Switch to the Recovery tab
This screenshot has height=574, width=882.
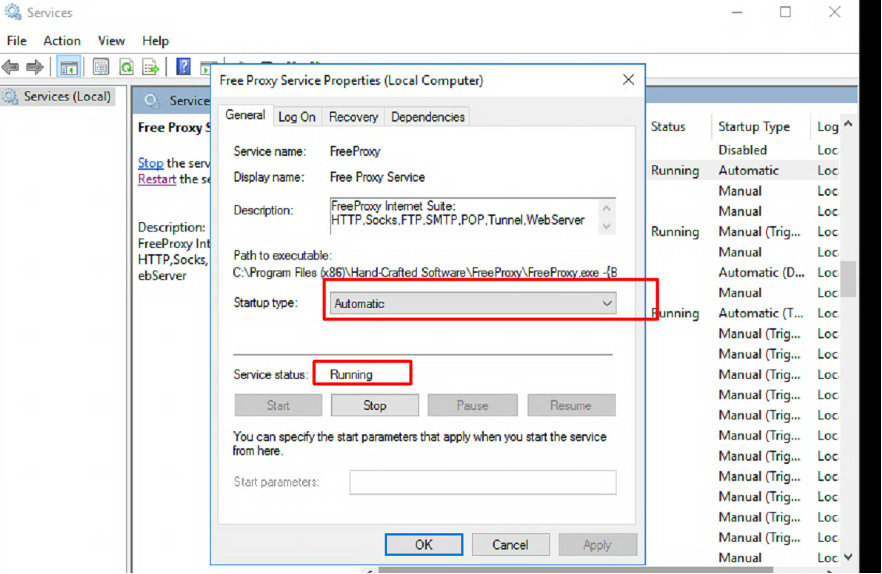(x=353, y=117)
